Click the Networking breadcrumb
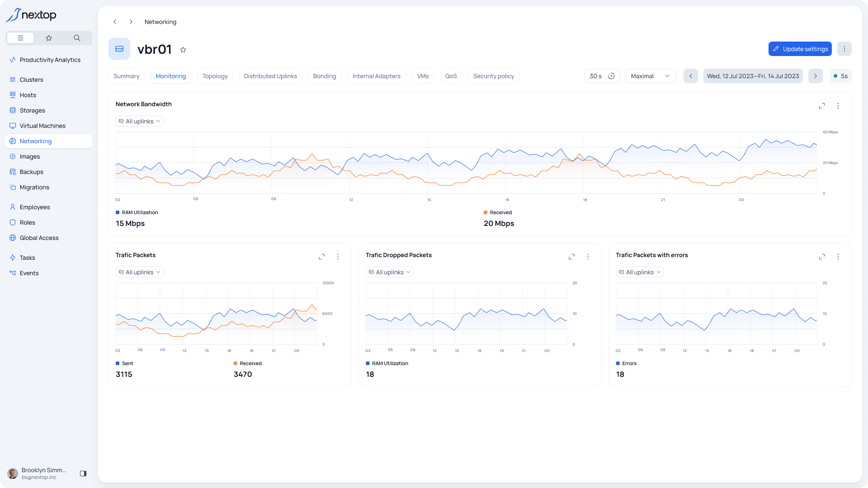 [x=160, y=22]
